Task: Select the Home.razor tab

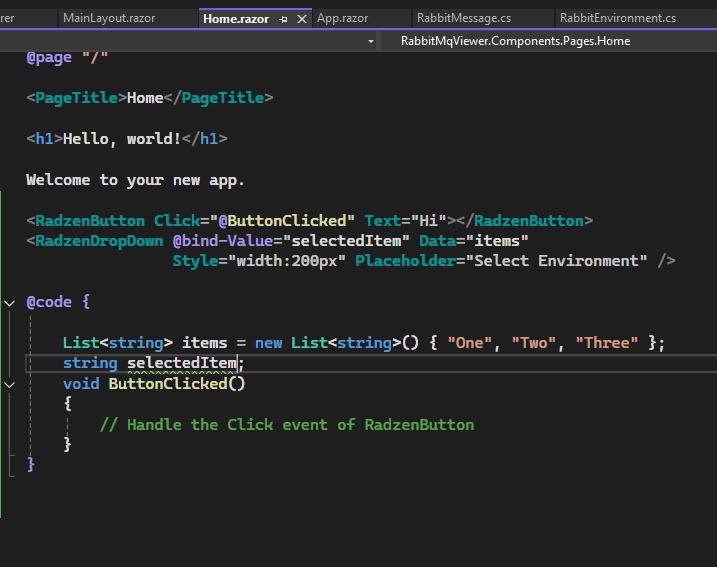Action: click(236, 19)
